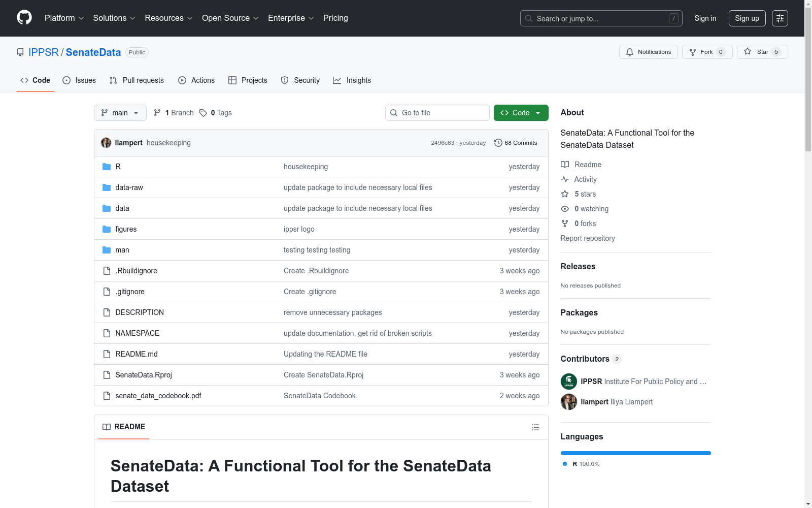The height and width of the screenshot is (508, 812).
Task: Click the Report repository link
Action: point(588,238)
